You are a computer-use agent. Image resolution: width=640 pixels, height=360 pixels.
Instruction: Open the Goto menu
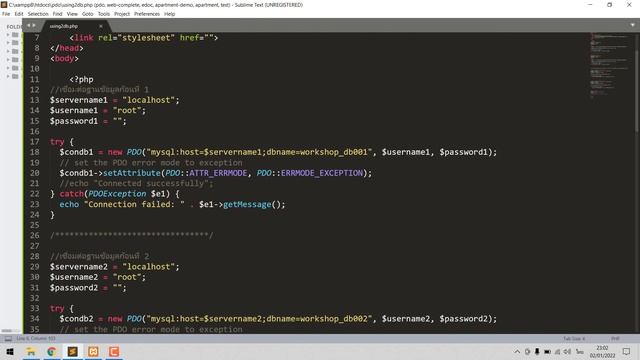click(x=87, y=14)
